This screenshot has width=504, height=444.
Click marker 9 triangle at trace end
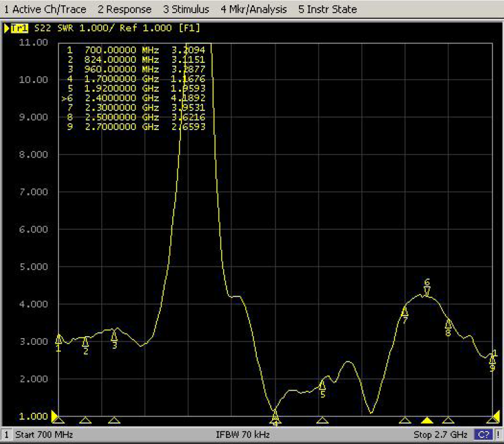pyautogui.click(x=492, y=360)
